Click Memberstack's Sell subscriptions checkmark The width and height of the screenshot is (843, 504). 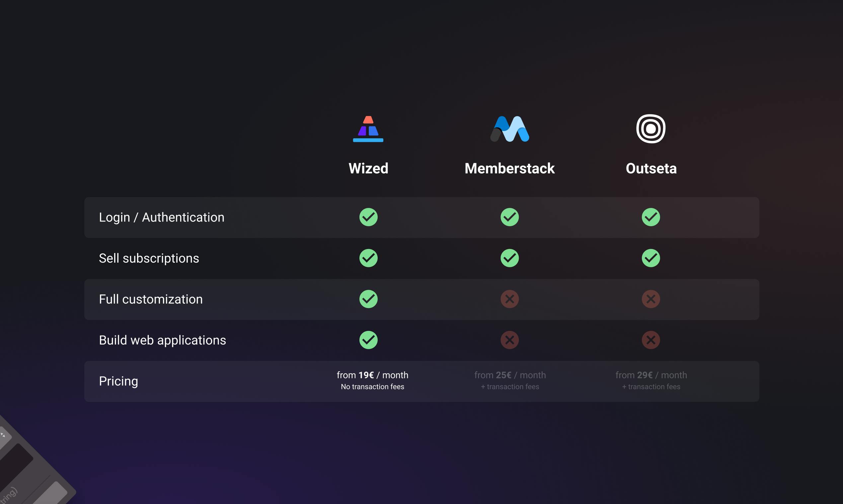(509, 258)
